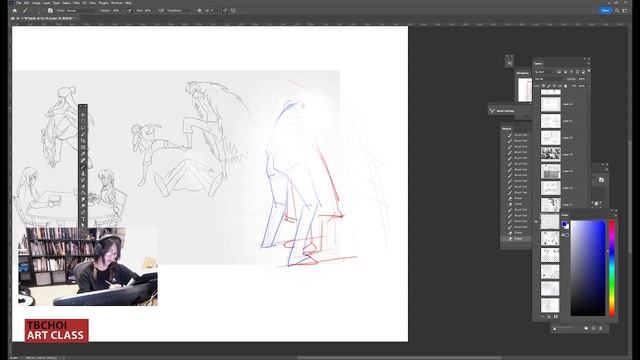Screen dimensions: 640x360
Task: Switch to the Layers panel tab
Action: click(x=538, y=64)
